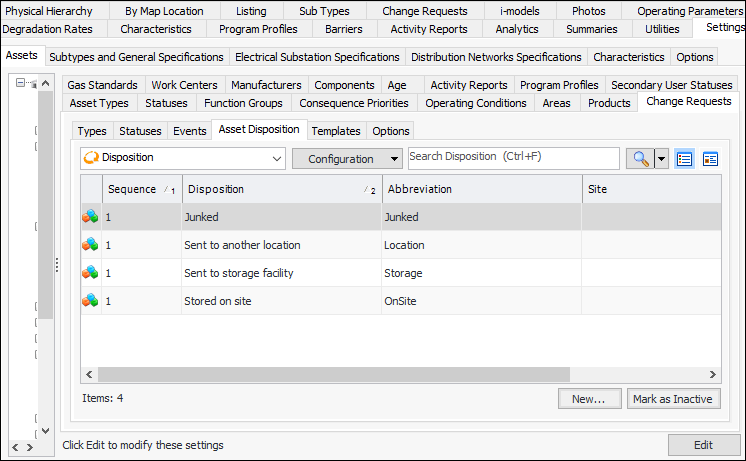Click icon for Stored on site row
Viewport: 746px width, 461px height.
(x=91, y=301)
